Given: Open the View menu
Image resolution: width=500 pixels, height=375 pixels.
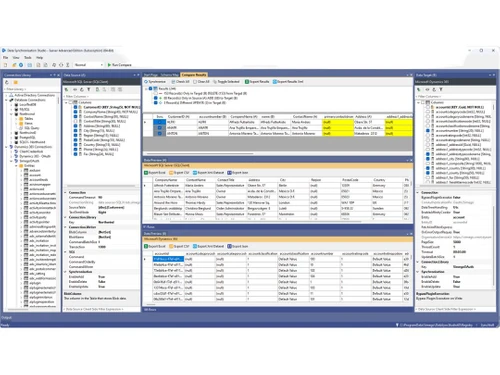Looking at the screenshot, I should 16,58.
